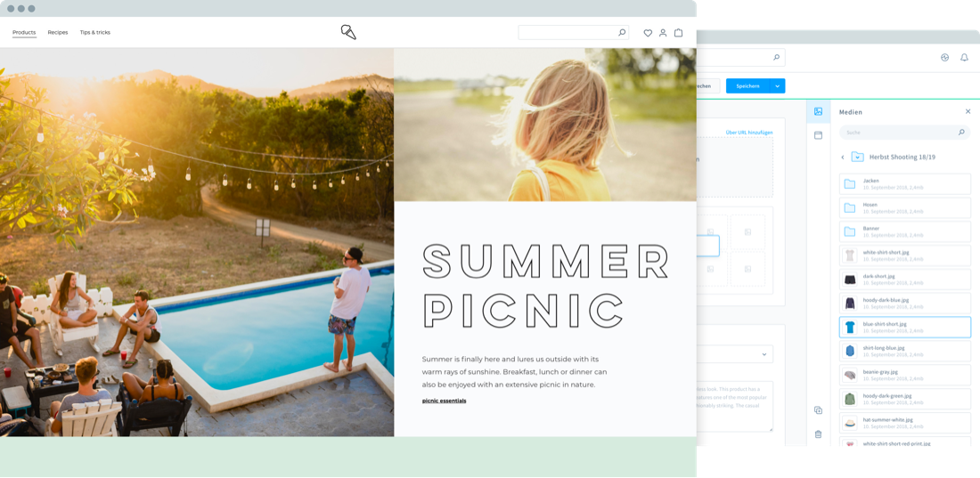Viewport: 980px width, 478px height.
Task: Select the blue-shirt-short.jpg file
Action: click(x=904, y=328)
